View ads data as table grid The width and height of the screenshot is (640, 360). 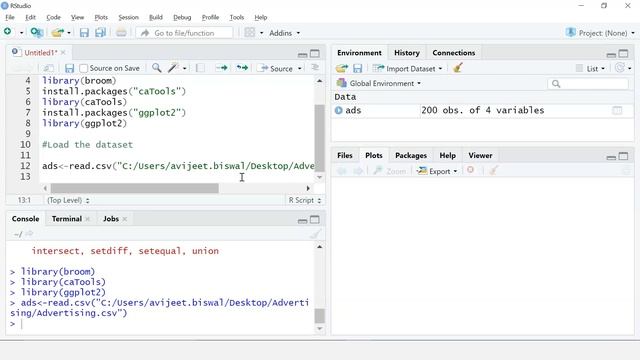point(617,110)
